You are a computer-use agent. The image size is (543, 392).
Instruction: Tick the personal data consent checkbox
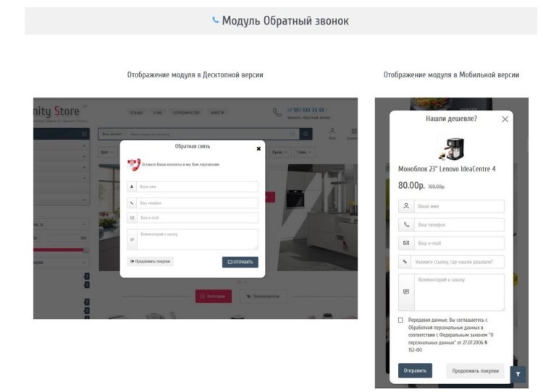pyautogui.click(x=400, y=320)
